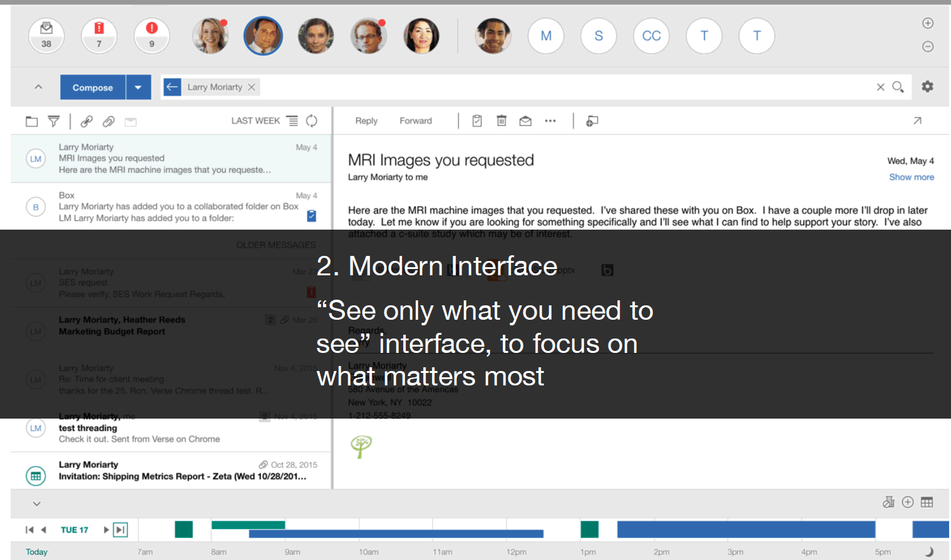Click the skip-to-end boxed arrow
Image resolution: width=951 pixels, height=560 pixels.
click(120, 530)
